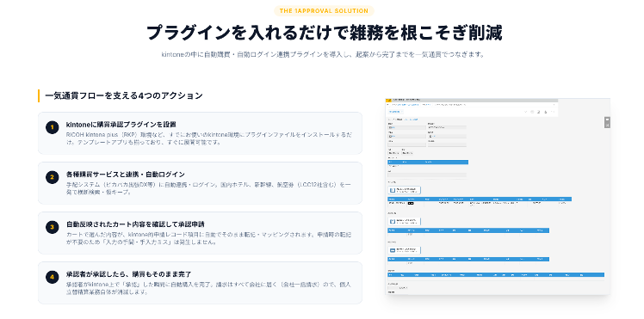The image size is (644, 319).
Task: Select the number 1 step badge icon
Action: [53, 127]
